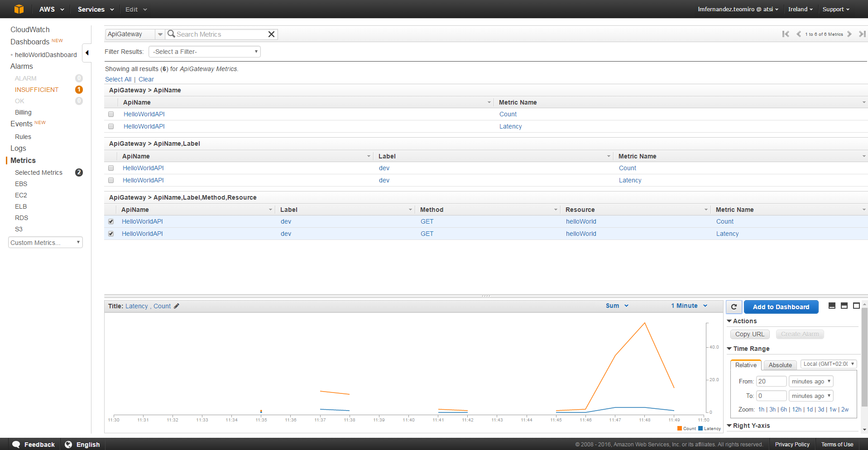Check the HelloWorldAPI dev Latency checkbox
This screenshot has width=868, height=450.
coord(111,180)
